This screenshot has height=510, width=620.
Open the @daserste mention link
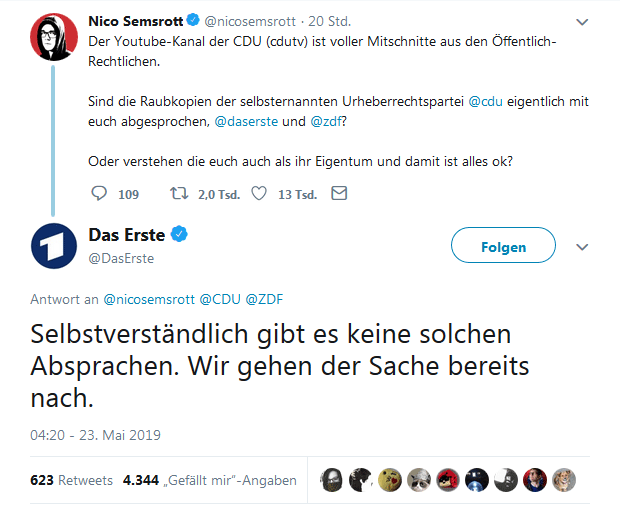[246, 122]
